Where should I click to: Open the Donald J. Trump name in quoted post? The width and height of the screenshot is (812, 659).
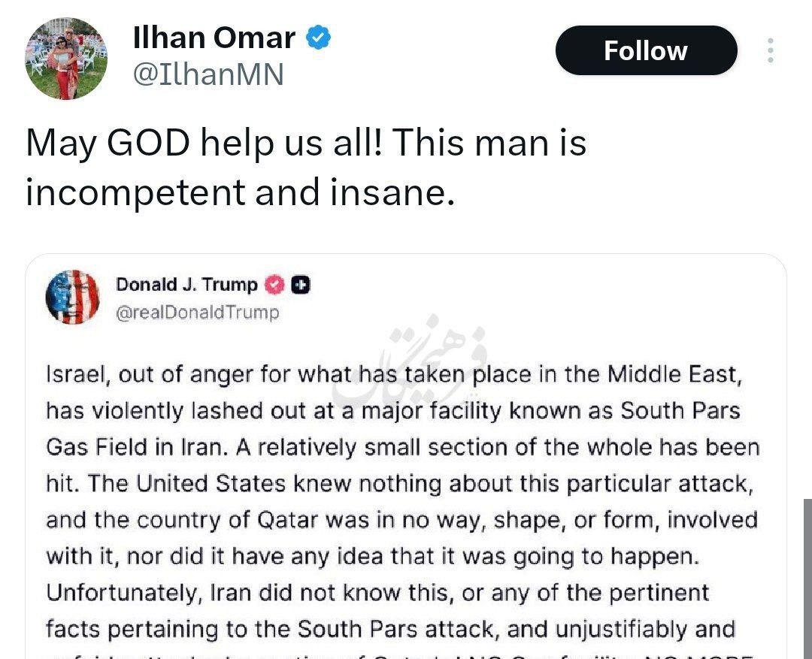tap(186, 285)
